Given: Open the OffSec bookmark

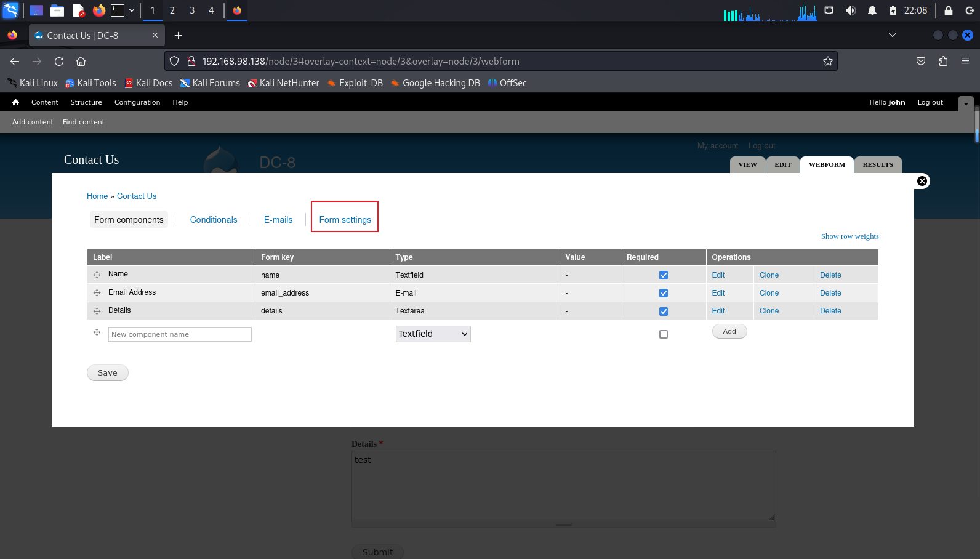Looking at the screenshot, I should pyautogui.click(x=507, y=83).
